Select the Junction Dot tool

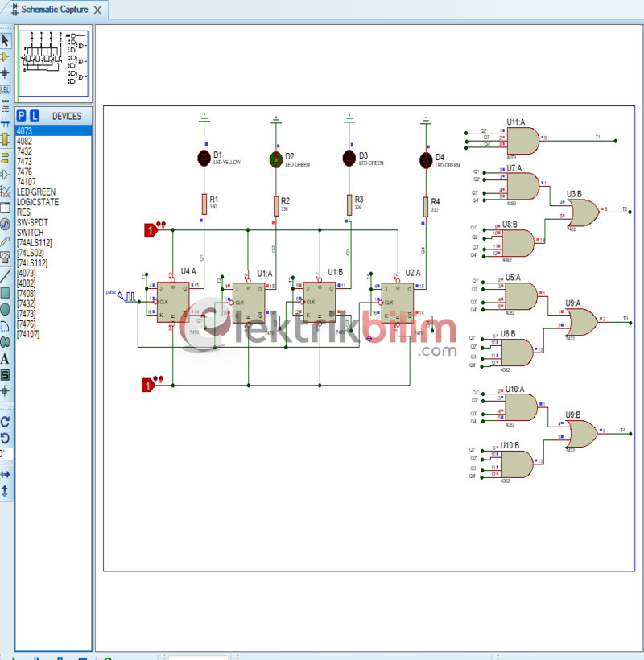[5, 72]
